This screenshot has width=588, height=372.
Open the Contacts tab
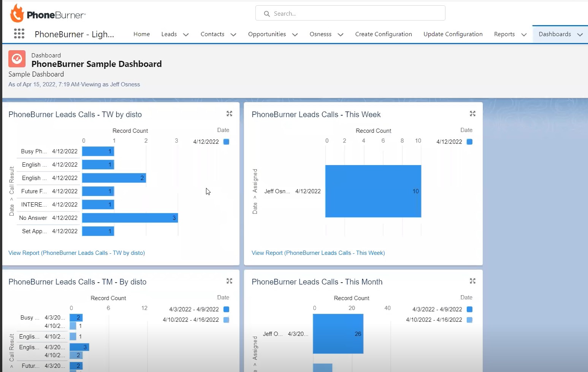(x=212, y=34)
